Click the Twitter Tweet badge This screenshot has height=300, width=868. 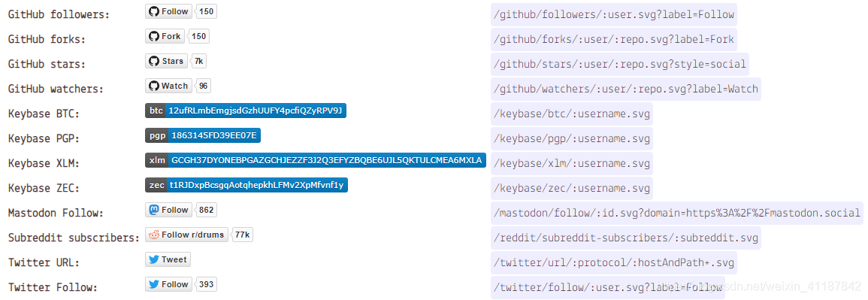pyautogui.click(x=168, y=259)
